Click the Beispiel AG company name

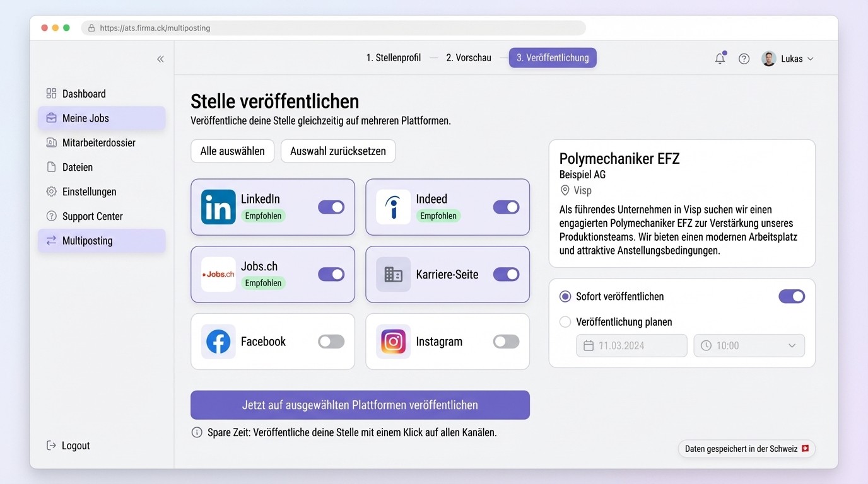pyautogui.click(x=582, y=175)
